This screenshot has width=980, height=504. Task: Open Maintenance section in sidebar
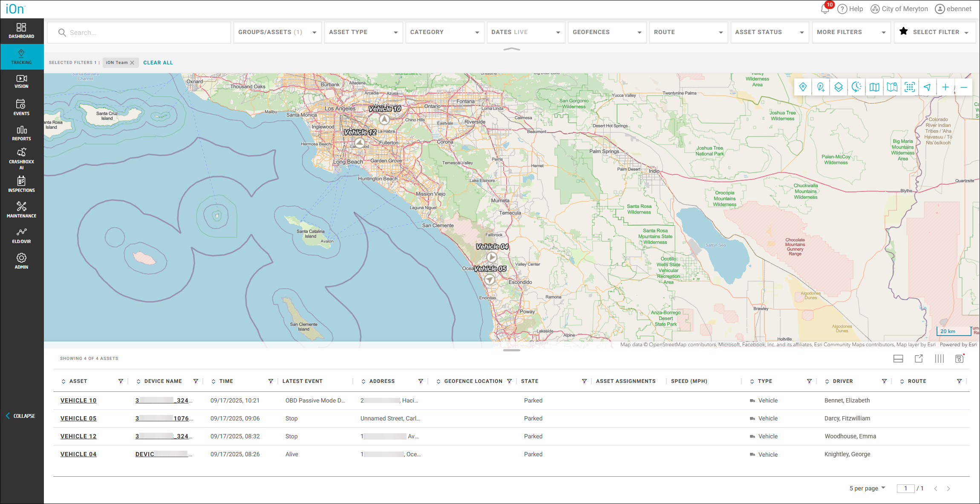[21, 210]
